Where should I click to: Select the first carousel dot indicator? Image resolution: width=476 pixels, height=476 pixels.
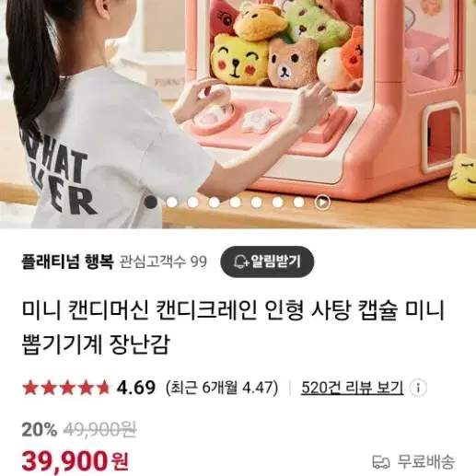coord(151,203)
